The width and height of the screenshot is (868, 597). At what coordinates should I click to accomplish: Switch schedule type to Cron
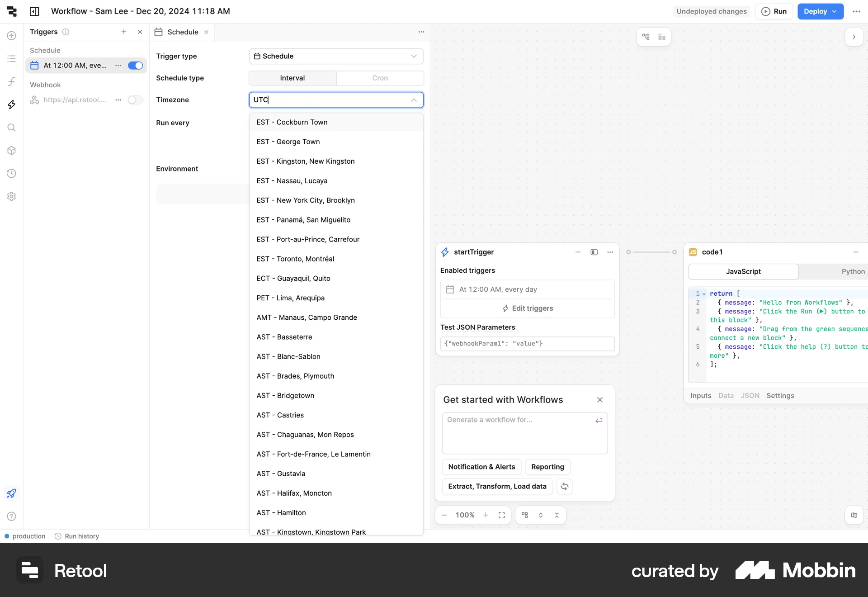pyautogui.click(x=380, y=78)
